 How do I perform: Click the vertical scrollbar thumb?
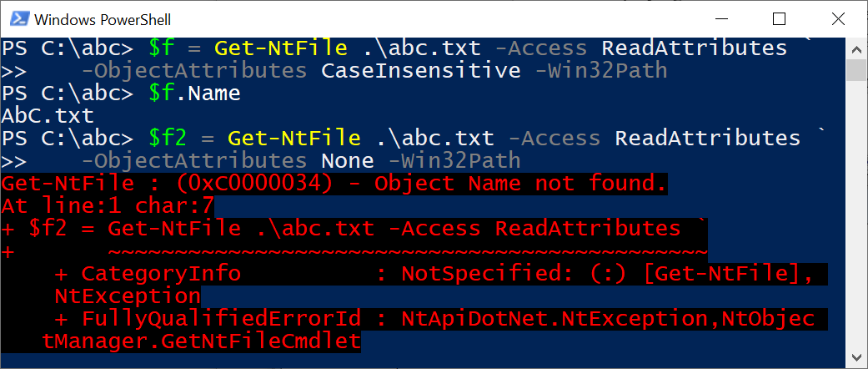856,71
